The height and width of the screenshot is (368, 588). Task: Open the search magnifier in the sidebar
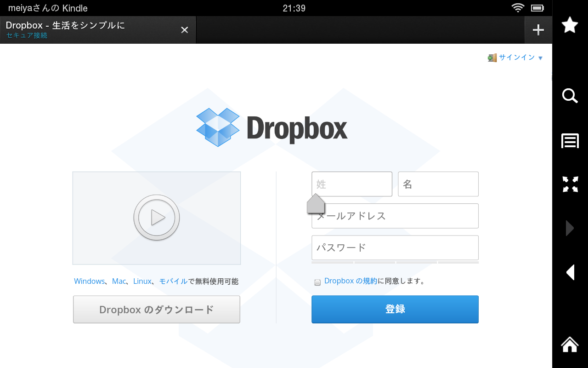point(570,96)
